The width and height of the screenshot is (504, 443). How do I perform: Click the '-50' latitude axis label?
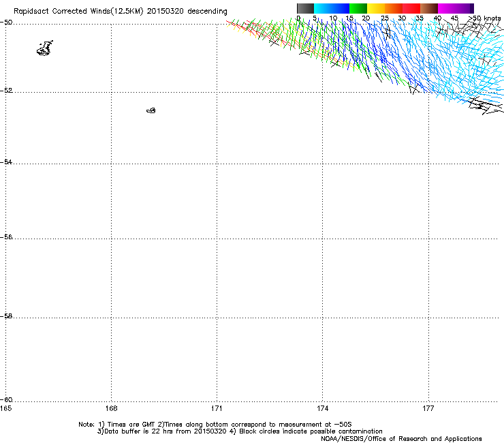coord(6,22)
